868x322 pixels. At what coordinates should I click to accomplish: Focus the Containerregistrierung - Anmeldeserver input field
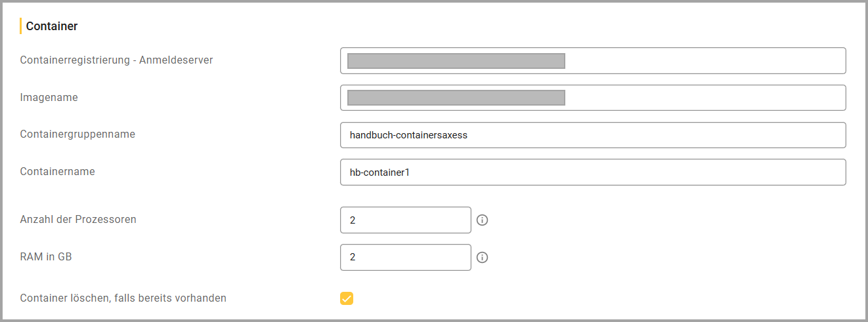pos(703,61)
